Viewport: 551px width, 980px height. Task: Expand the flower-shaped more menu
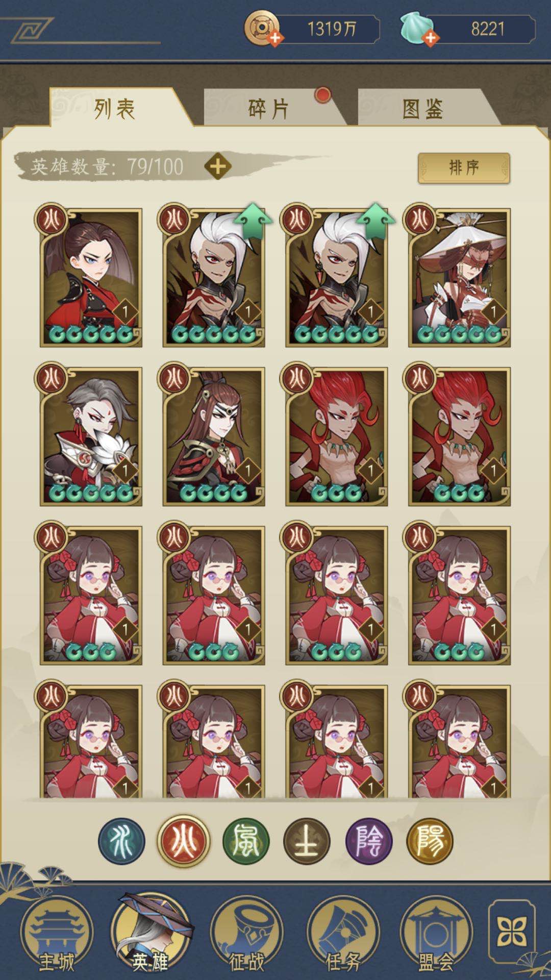click(x=512, y=932)
